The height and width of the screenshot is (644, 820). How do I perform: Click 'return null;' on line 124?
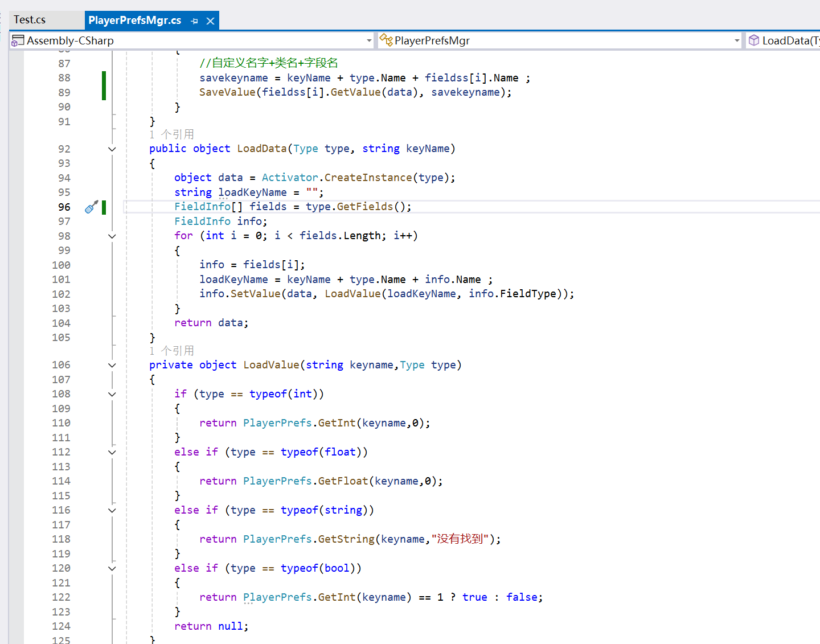coord(211,626)
